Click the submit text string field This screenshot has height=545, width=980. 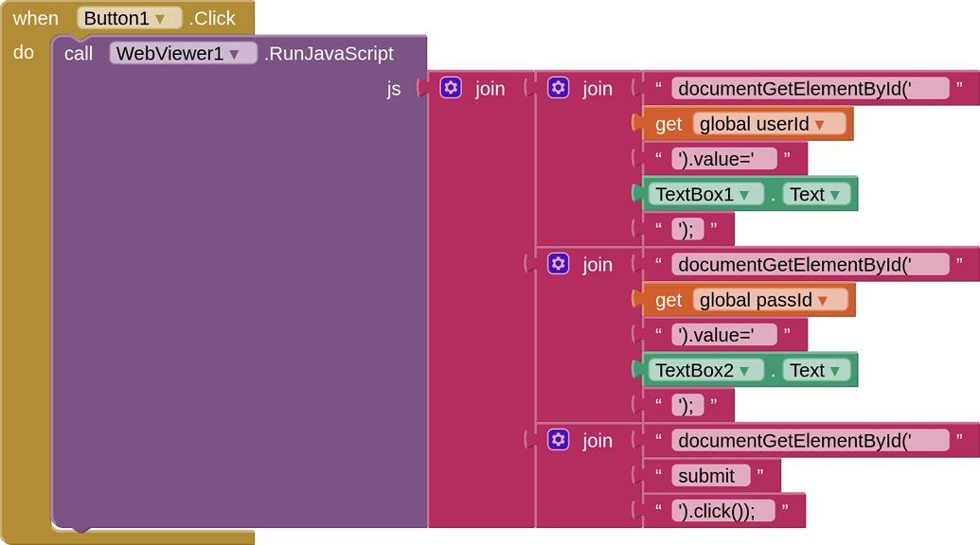coord(710,475)
